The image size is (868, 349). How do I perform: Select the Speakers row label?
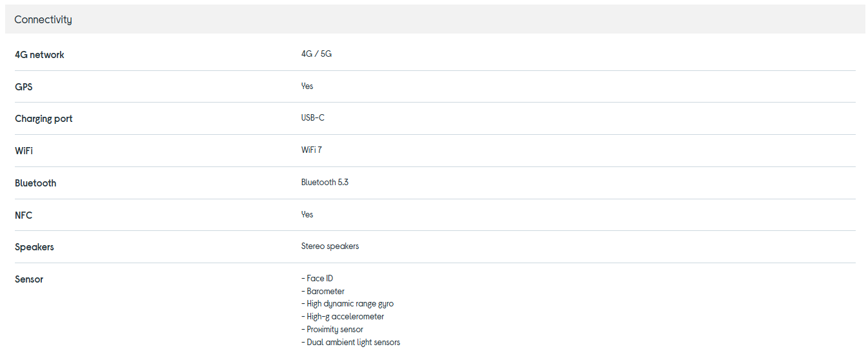(x=34, y=247)
